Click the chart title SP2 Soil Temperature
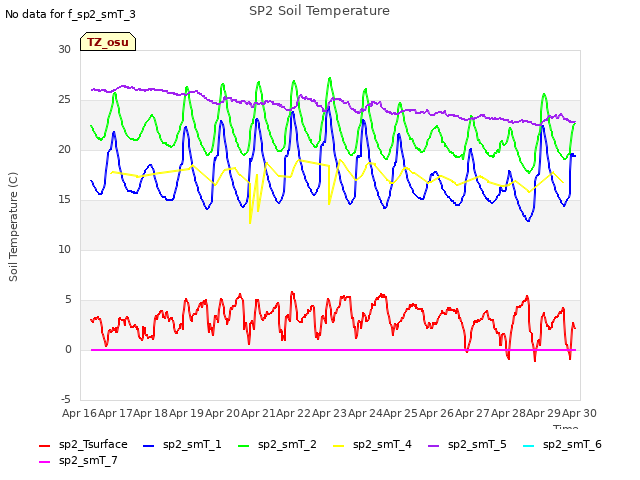 point(319,11)
